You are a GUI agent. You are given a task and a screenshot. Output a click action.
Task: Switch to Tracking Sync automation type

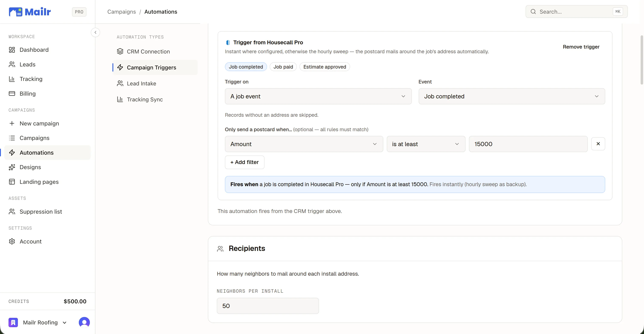pyautogui.click(x=155, y=99)
